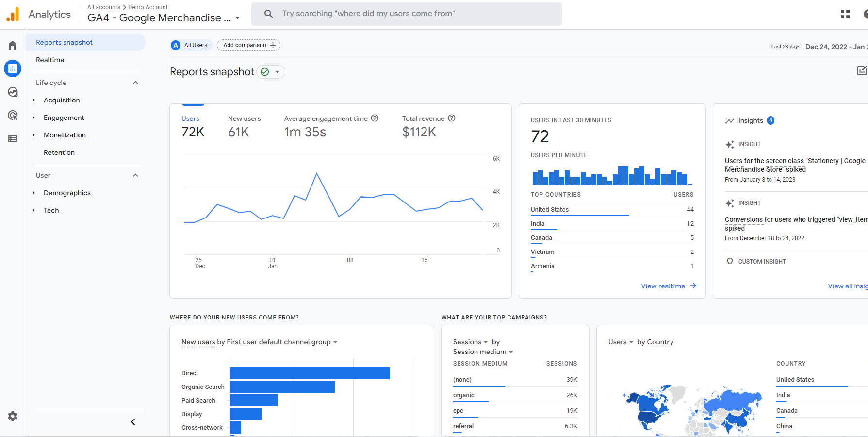
Task: Expand the Engagement menu
Action: pos(33,118)
